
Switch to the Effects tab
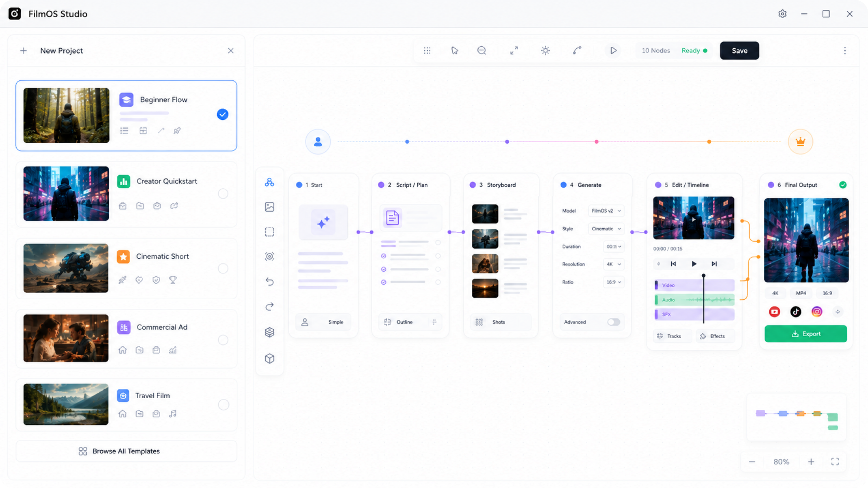[713, 336]
